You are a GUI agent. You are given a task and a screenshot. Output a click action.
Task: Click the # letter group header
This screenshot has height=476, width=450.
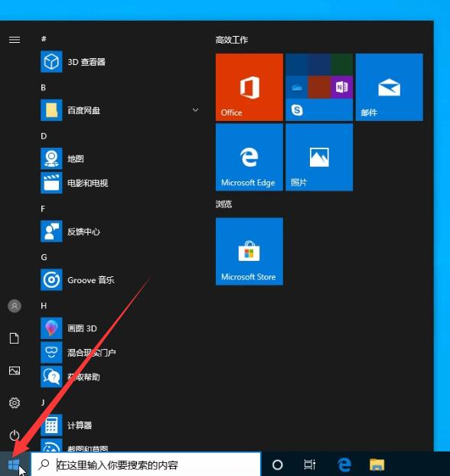[x=44, y=39]
